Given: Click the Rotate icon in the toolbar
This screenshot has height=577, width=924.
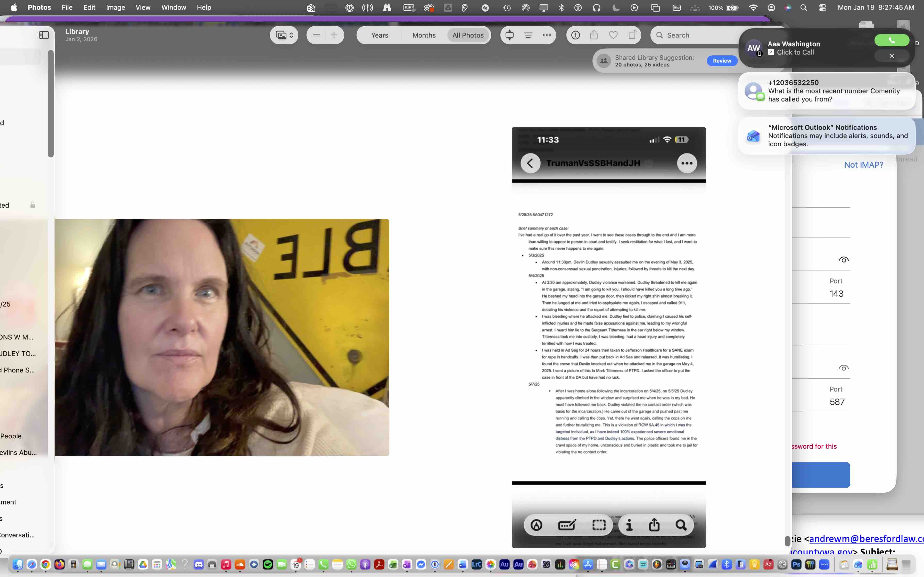Looking at the screenshot, I should 633,35.
